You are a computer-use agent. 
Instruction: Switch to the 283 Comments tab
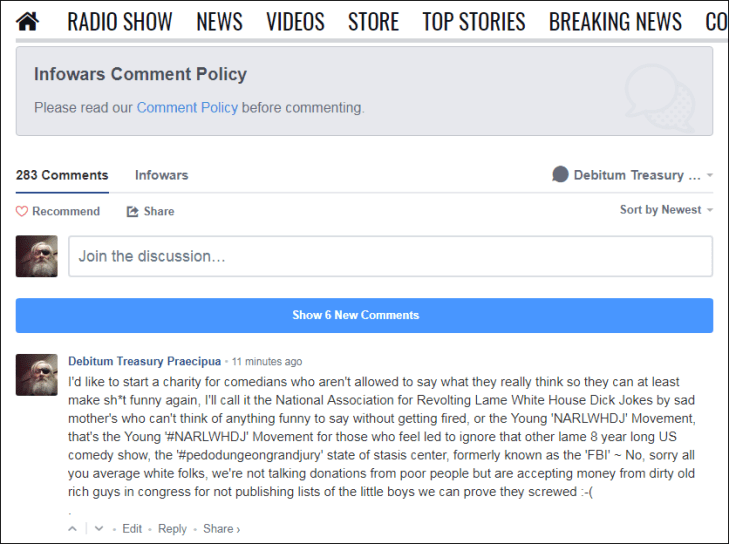pos(62,175)
